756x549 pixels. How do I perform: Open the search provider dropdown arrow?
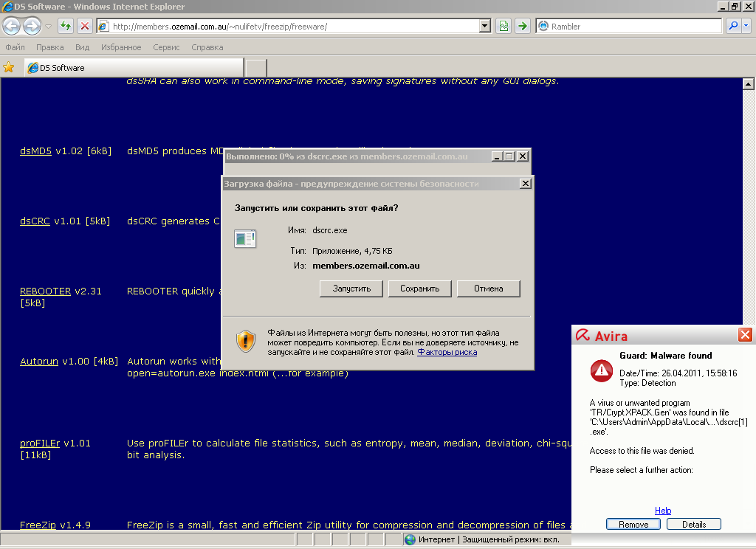coord(746,26)
